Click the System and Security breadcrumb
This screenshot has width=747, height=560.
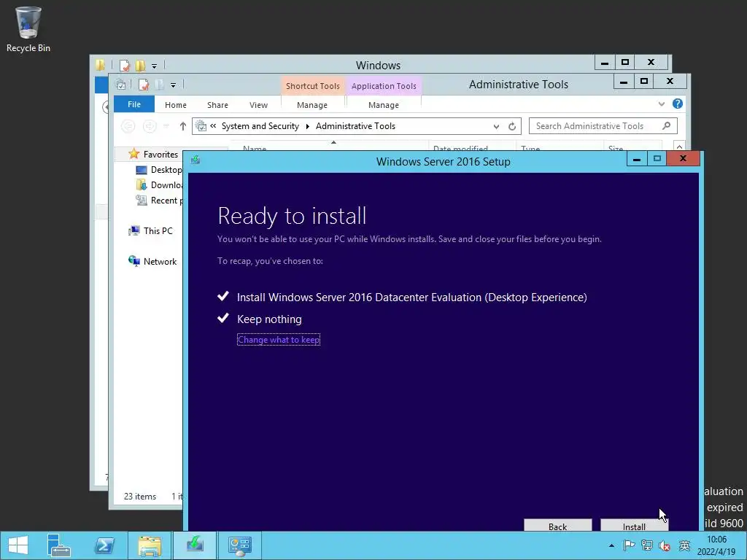pos(260,126)
